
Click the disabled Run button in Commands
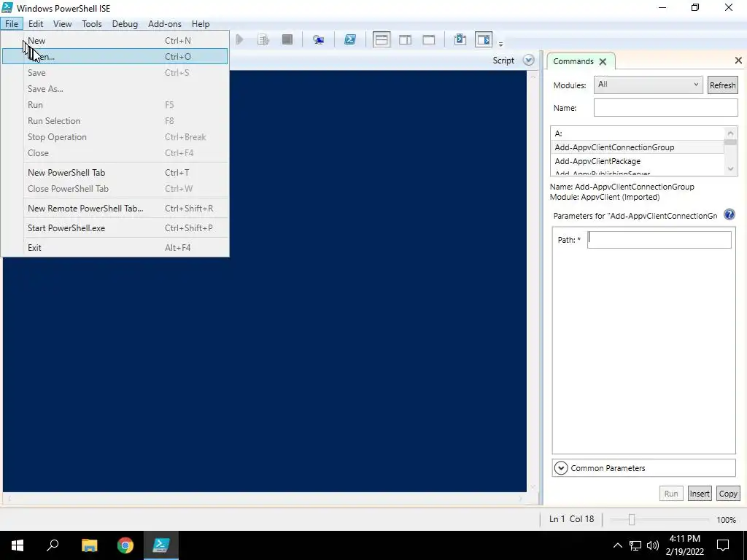[671, 494]
